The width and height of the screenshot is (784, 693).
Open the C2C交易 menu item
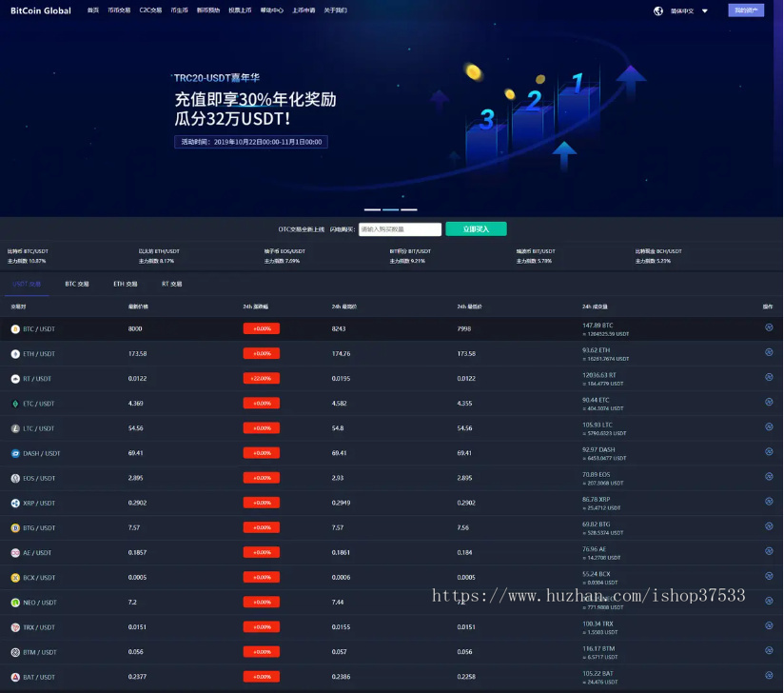tap(150, 10)
